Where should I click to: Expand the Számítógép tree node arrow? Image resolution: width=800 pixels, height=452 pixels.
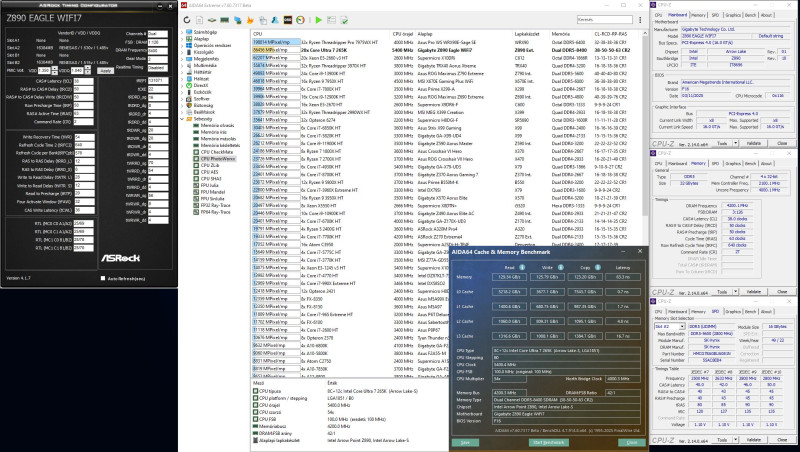point(183,32)
